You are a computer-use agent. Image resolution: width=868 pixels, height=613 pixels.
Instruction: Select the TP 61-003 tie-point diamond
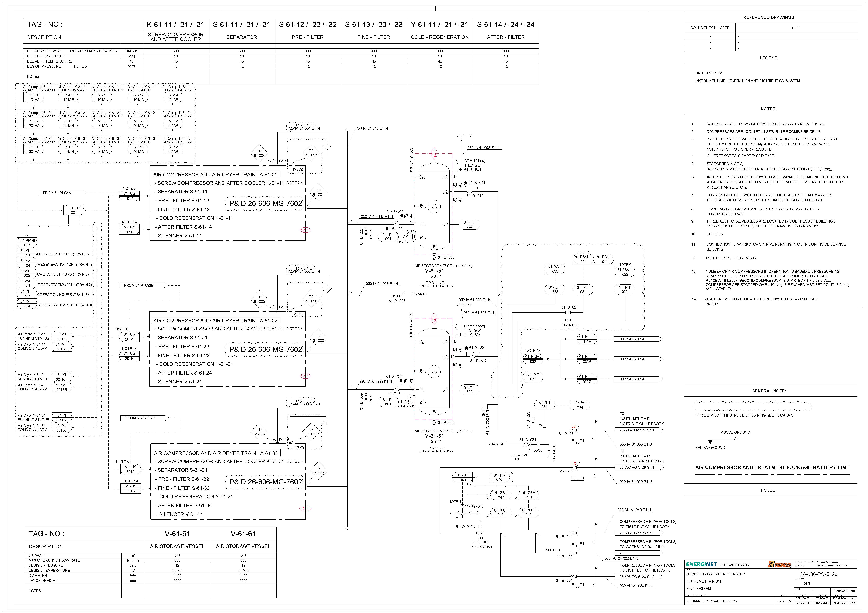[318, 471]
